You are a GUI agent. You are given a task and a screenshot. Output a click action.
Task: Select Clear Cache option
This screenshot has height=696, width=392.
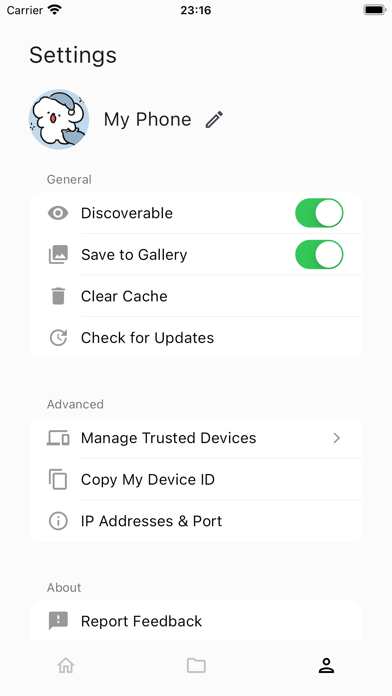click(x=196, y=296)
